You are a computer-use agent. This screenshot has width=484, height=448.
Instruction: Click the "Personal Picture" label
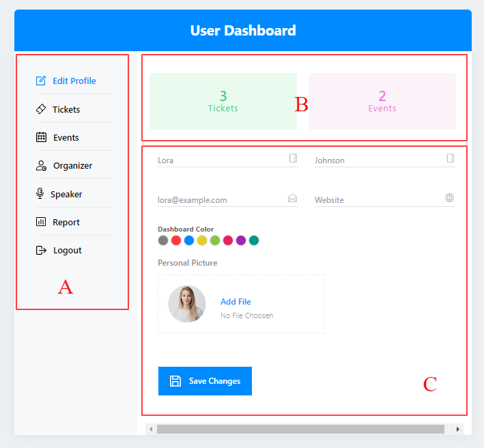click(x=187, y=263)
